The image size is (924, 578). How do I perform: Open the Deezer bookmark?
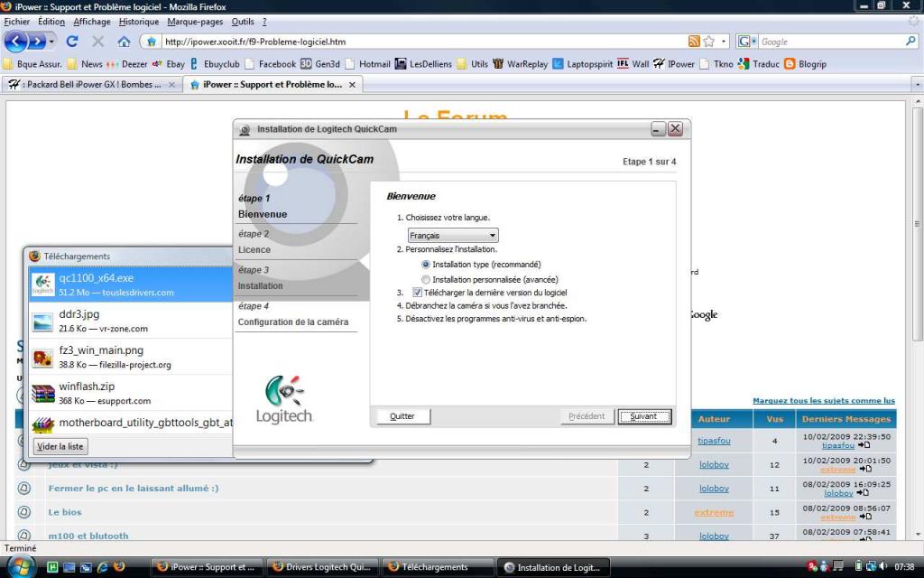point(127,64)
